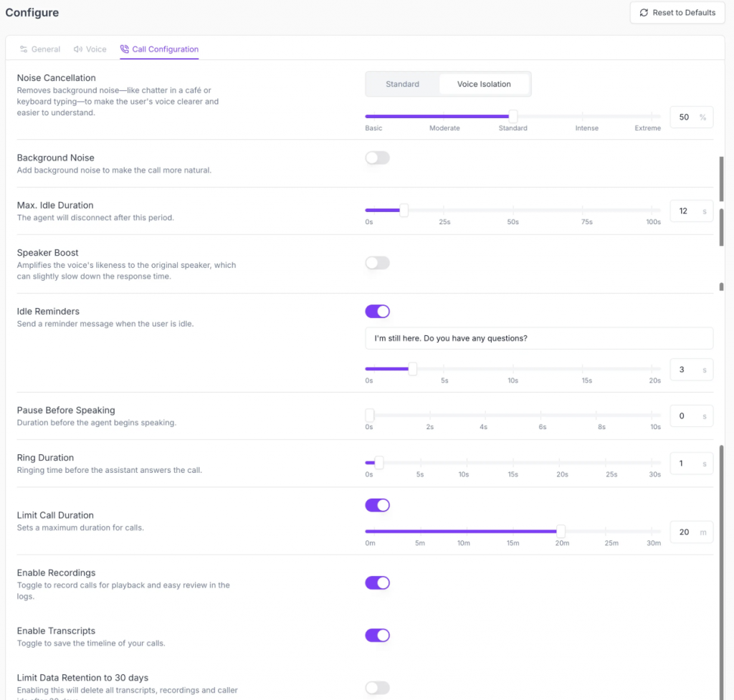This screenshot has width=734, height=700.
Task: Select Standard noise cancellation mode
Action: pyautogui.click(x=402, y=84)
